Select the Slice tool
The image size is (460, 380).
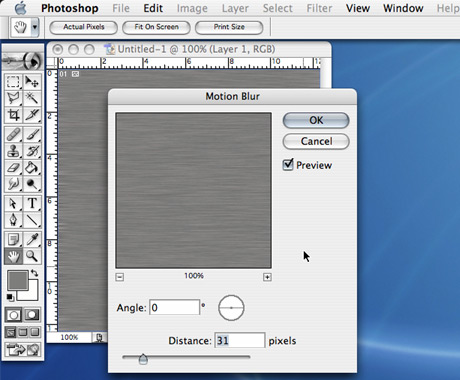click(x=32, y=115)
